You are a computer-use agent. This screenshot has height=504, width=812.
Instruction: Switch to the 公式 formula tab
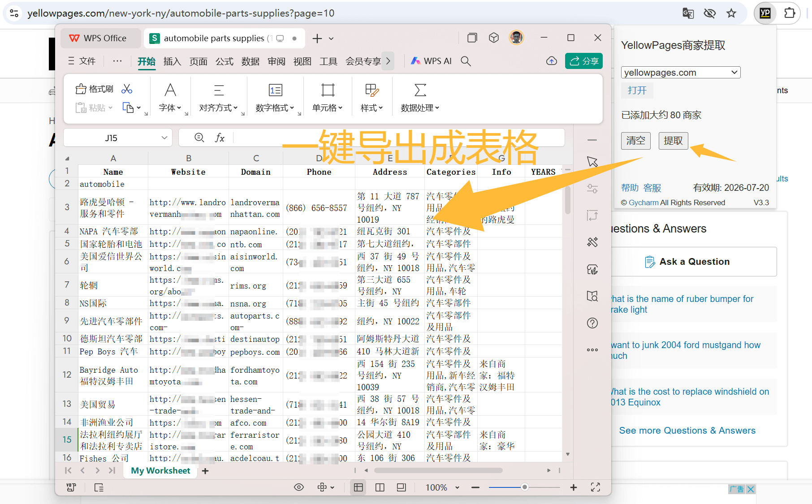224,61
